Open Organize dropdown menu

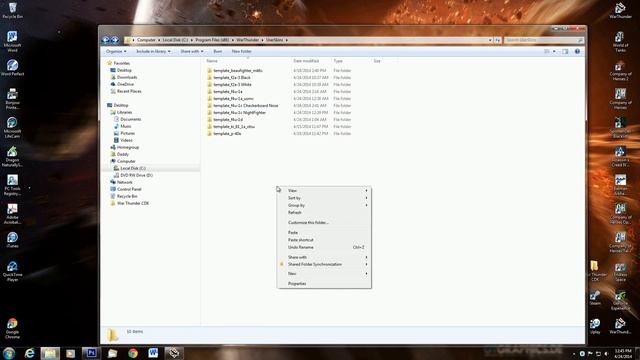tap(116, 51)
